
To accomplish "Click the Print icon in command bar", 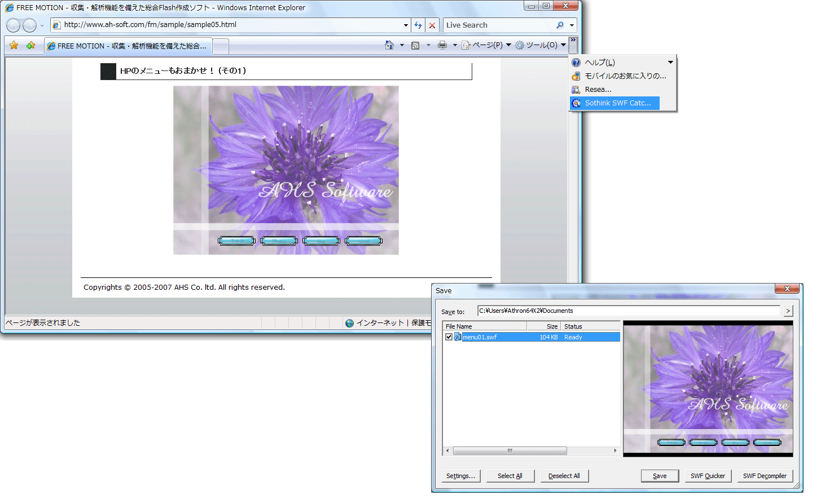I will click(442, 45).
